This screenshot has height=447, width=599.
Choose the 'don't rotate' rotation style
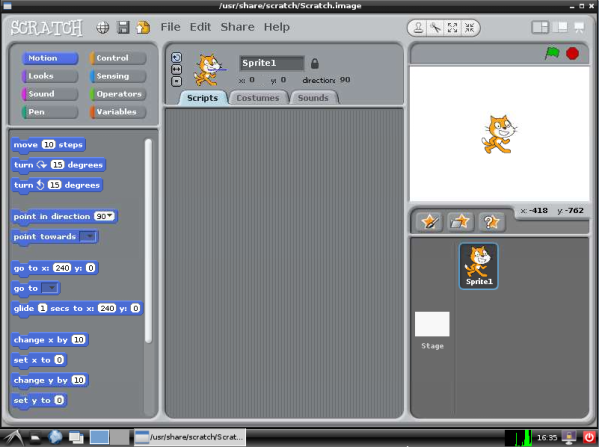click(176, 81)
